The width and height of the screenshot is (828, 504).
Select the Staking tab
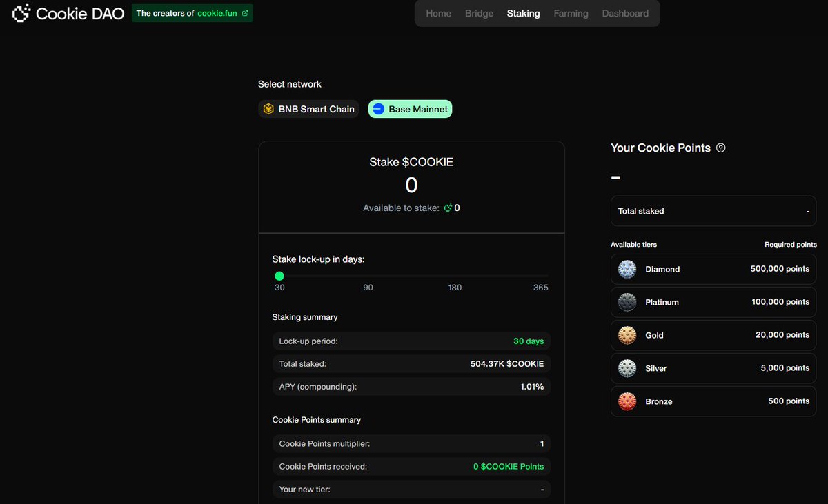(524, 13)
